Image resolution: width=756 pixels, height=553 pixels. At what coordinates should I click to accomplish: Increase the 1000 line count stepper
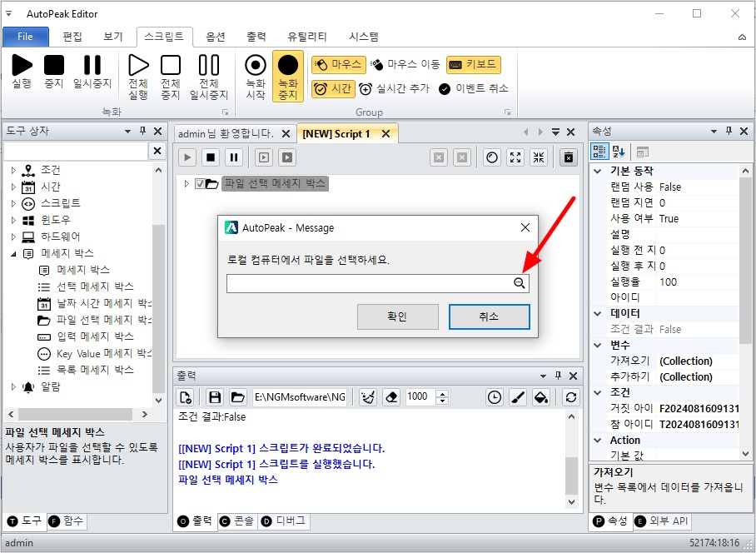[x=442, y=393]
